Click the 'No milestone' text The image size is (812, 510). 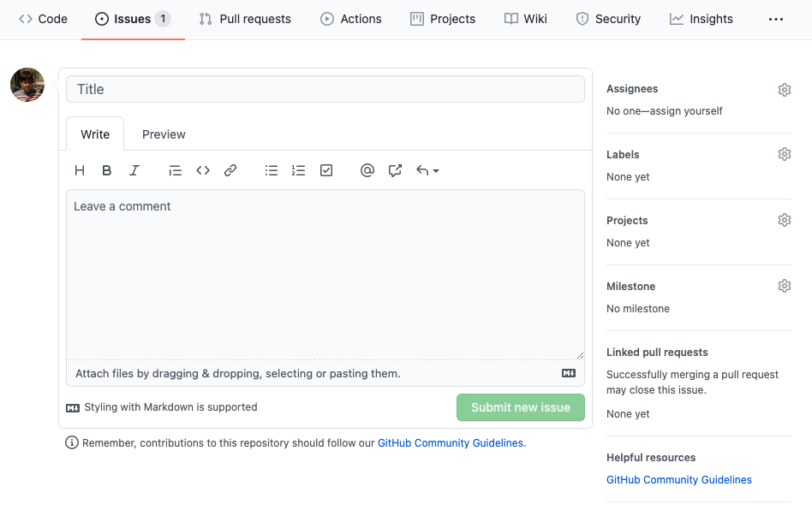click(x=638, y=308)
